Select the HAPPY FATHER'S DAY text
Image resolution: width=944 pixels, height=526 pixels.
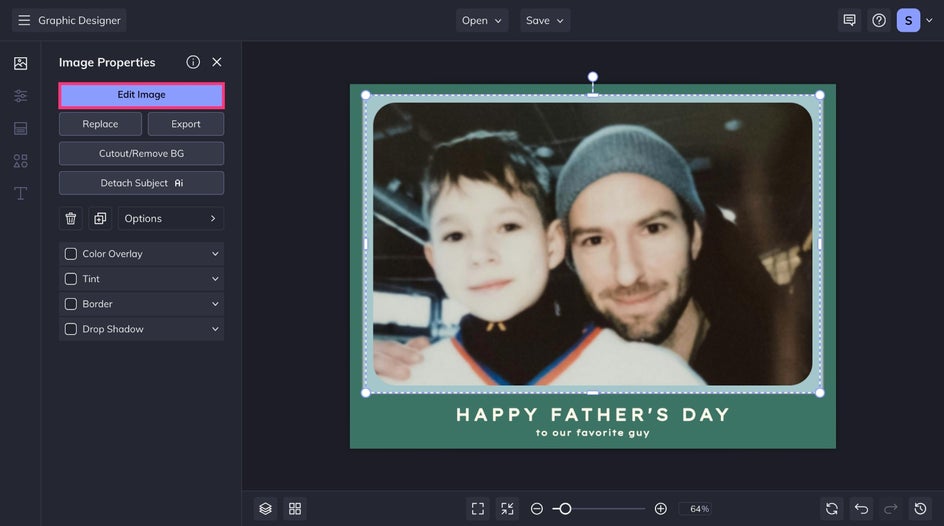pyautogui.click(x=593, y=415)
